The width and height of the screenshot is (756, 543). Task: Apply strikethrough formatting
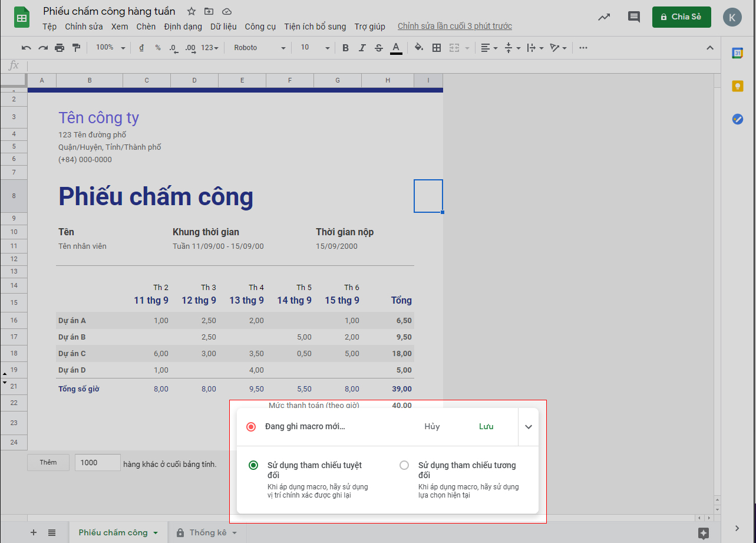click(379, 48)
